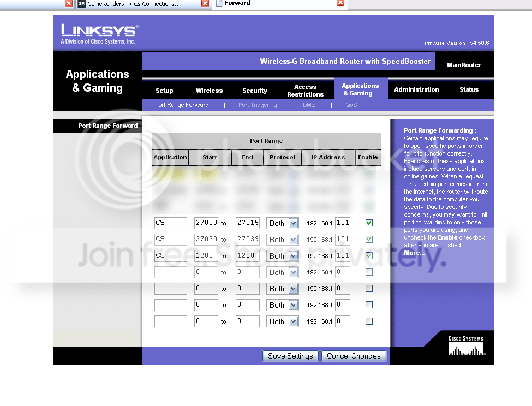
Task: Click Application field of 27020 row
Action: [171, 239]
